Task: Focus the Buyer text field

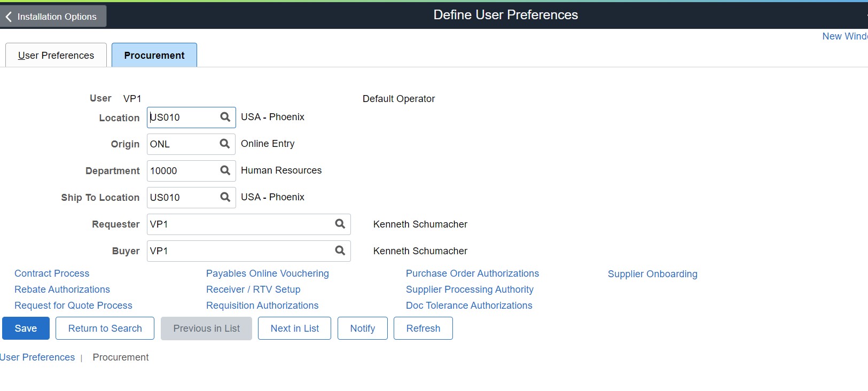Action: click(238, 251)
